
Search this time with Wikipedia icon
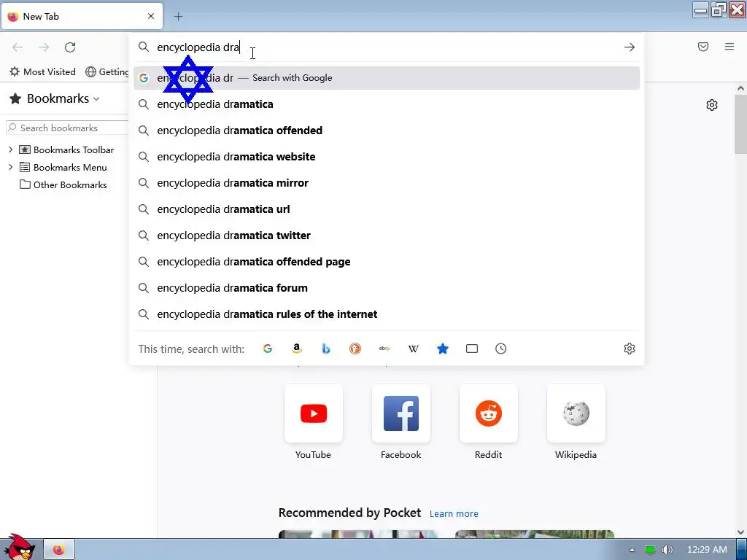(x=414, y=349)
